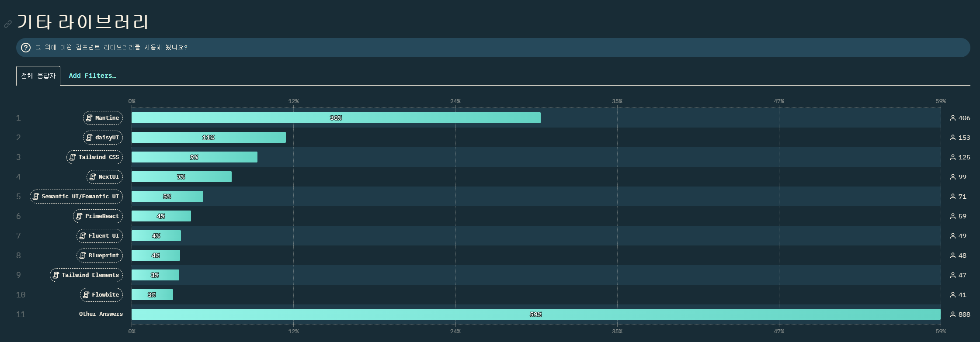This screenshot has height=342, width=980.
Task: Click the PrimeReact 4% bar
Action: (x=161, y=216)
